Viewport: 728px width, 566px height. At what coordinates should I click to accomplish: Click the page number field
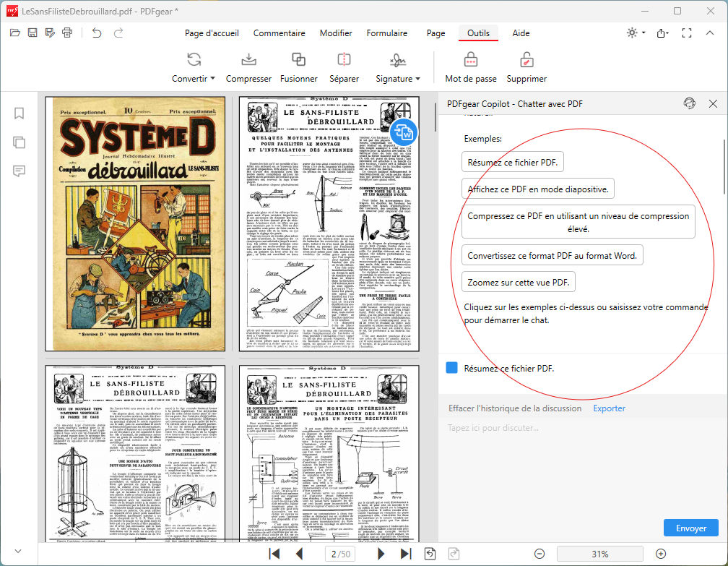point(340,554)
